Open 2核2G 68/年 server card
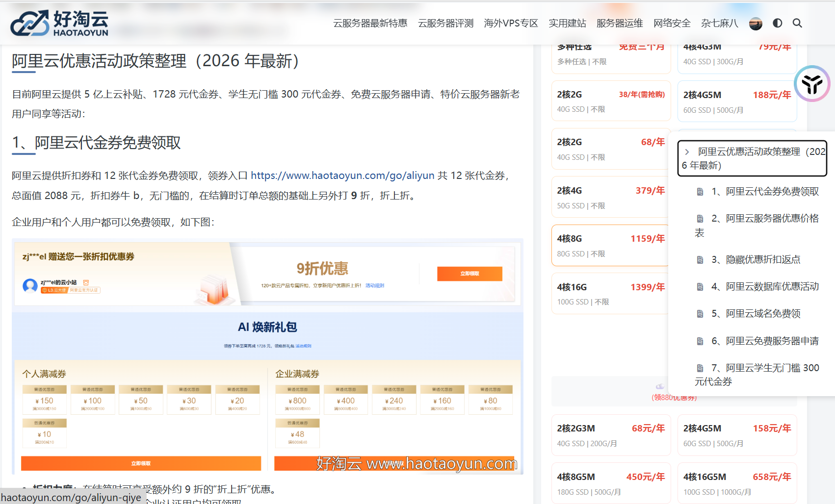Viewport: 835px width, 504px height. click(x=611, y=149)
